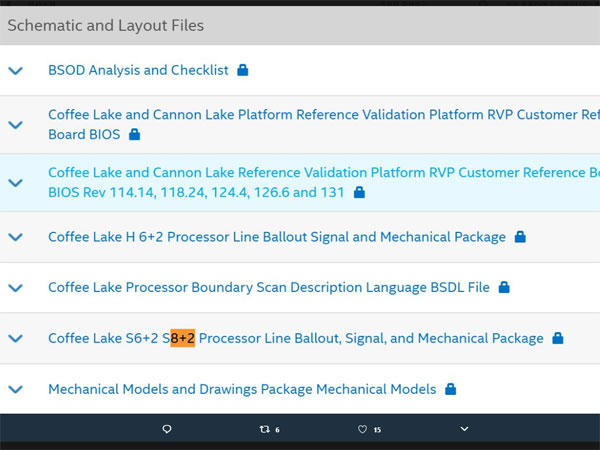Expand the BSOD Analysis and Checklist row
This screenshot has width=600, height=450.
(x=16, y=71)
